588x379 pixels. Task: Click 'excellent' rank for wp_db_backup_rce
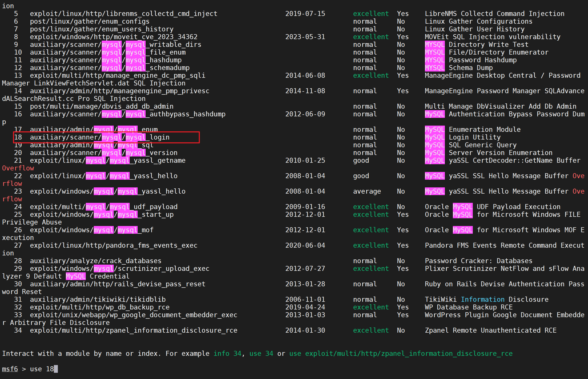[x=371, y=307]
